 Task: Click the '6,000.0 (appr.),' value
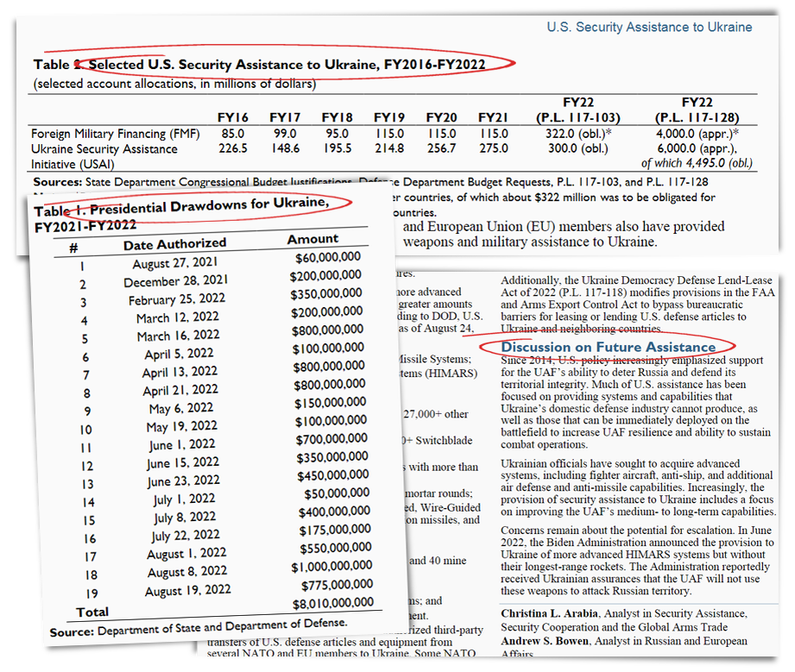point(697,148)
